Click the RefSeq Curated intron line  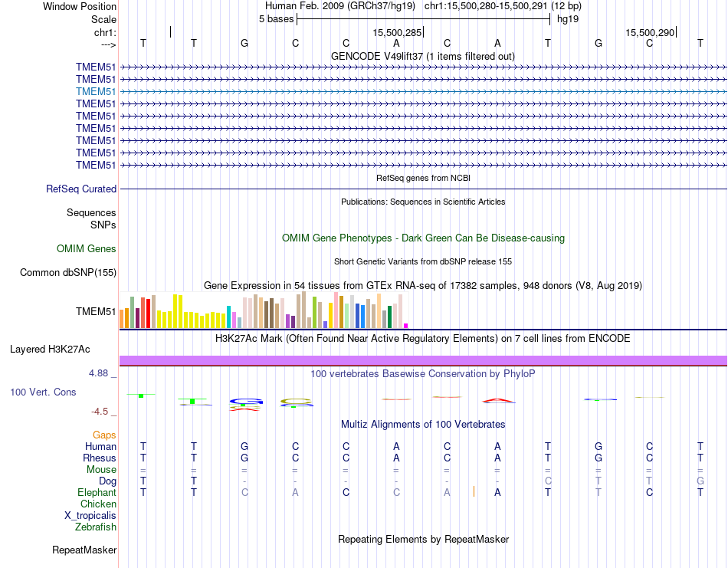coord(423,189)
